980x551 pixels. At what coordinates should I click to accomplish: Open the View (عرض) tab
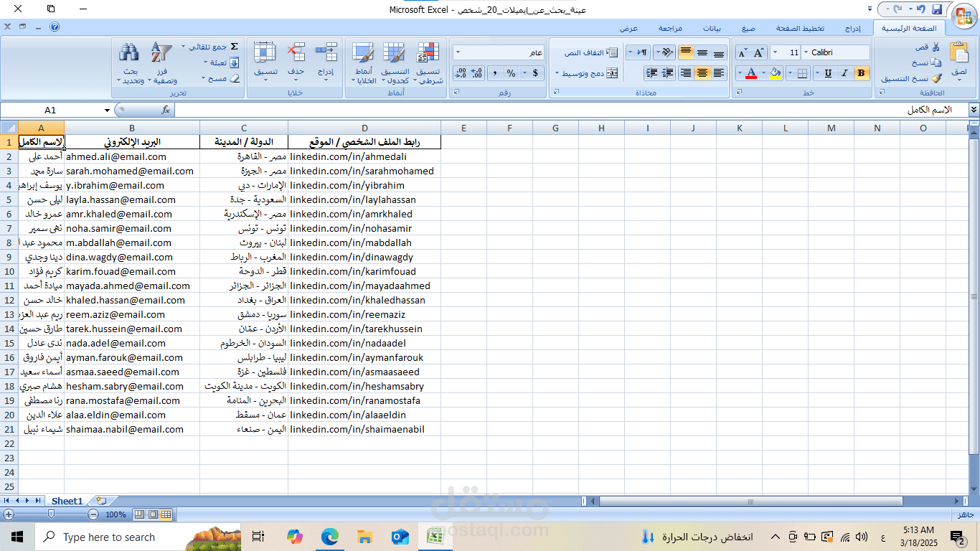pyautogui.click(x=629, y=28)
